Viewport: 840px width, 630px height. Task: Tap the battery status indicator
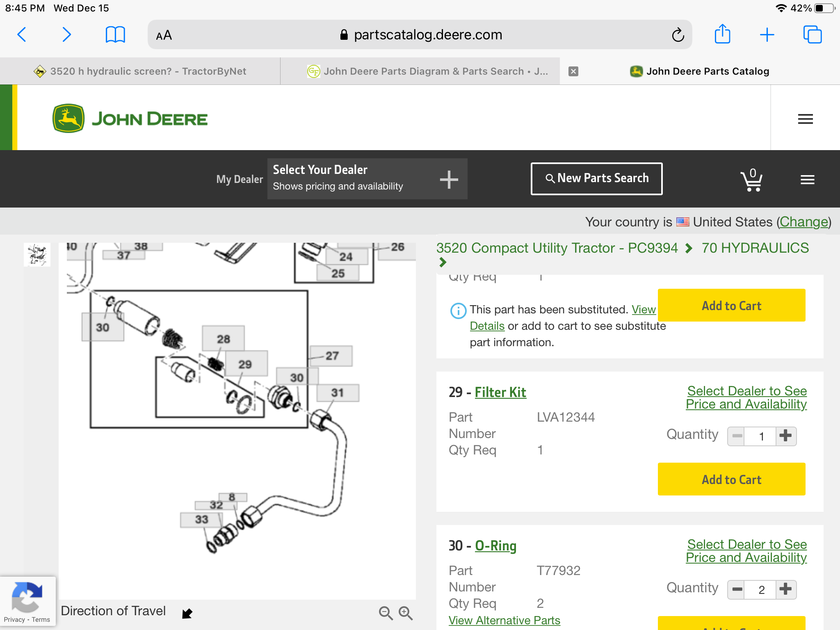[825, 8]
